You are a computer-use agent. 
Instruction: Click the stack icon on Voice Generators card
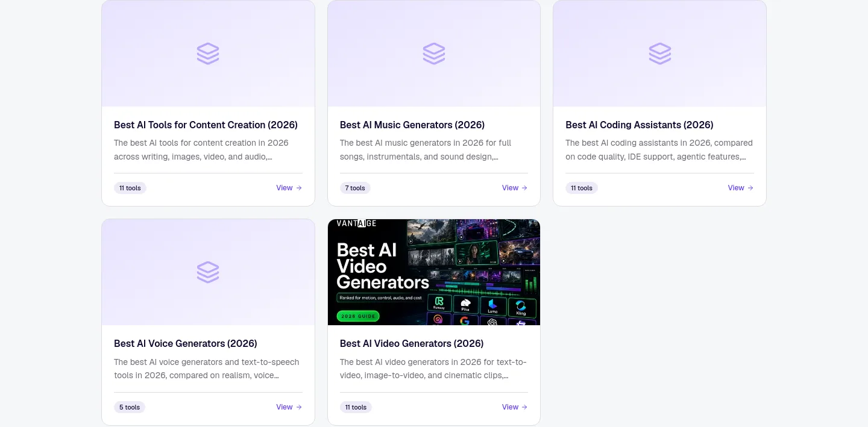(208, 272)
